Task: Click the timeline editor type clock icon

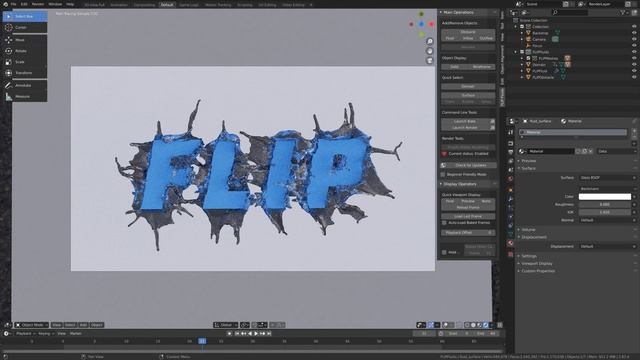Action: click(7, 333)
